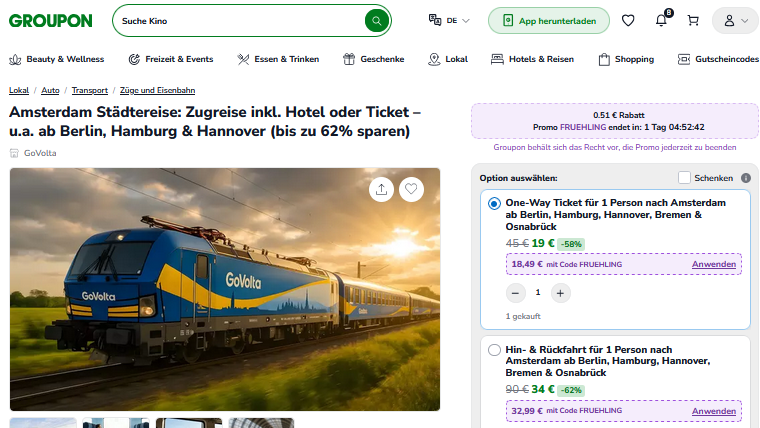
Task: Select the Hin- & Rückfahrt option radio
Action: click(x=494, y=350)
